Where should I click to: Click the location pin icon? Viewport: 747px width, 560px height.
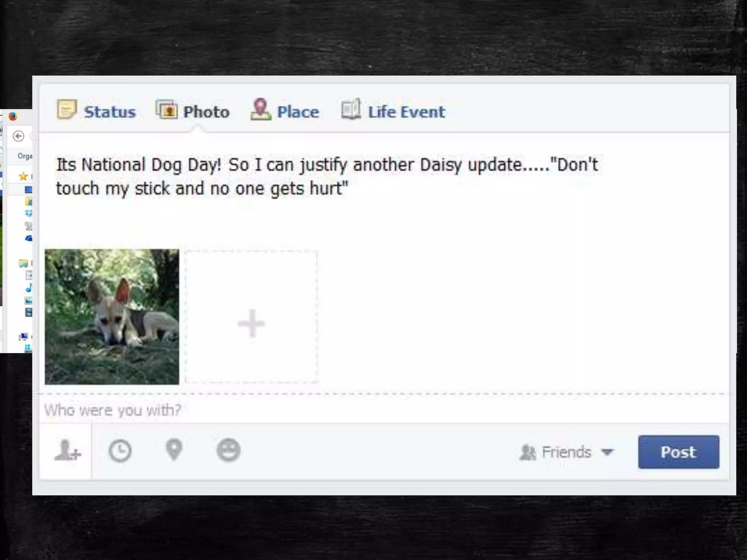[174, 450]
